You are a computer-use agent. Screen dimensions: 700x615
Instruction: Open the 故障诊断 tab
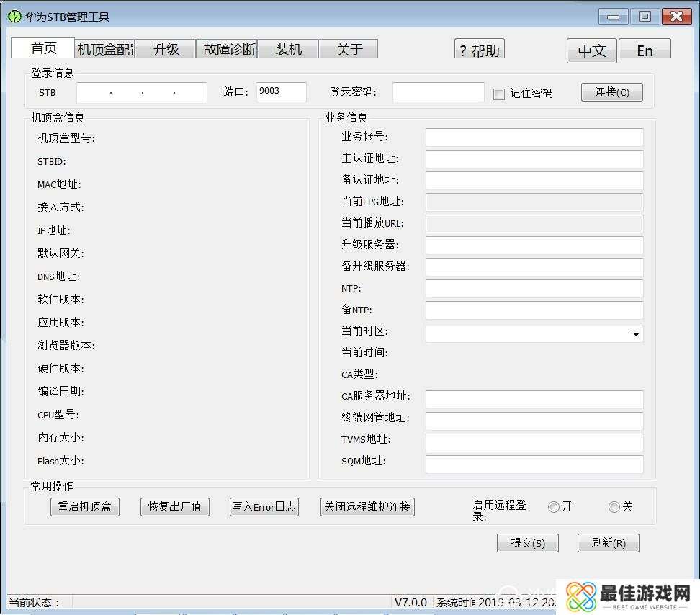point(228,49)
